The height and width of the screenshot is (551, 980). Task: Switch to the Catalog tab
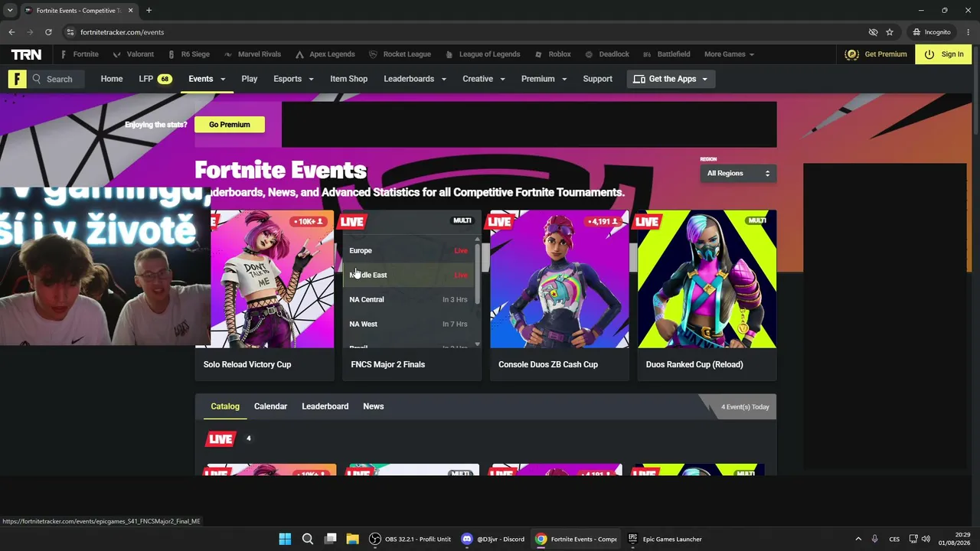pos(225,406)
